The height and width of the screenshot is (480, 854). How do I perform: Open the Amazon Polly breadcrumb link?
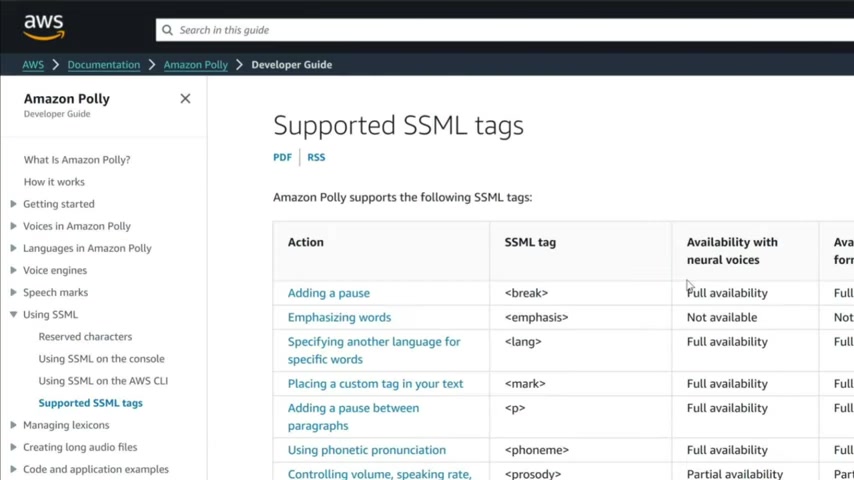tap(196, 65)
